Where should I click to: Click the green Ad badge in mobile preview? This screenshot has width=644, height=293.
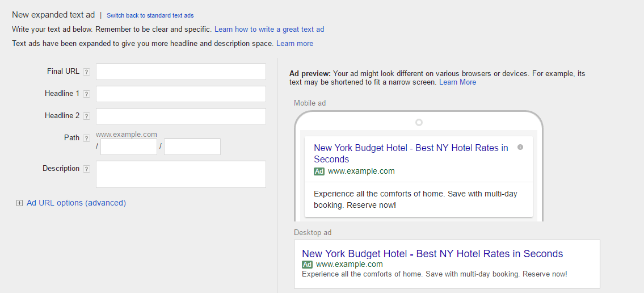319,171
